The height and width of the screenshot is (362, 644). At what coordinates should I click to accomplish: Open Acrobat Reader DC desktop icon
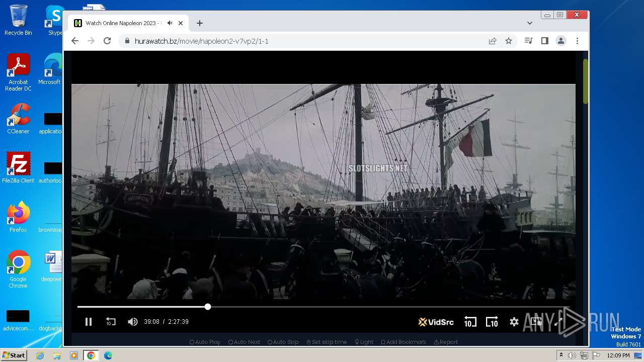point(18,72)
